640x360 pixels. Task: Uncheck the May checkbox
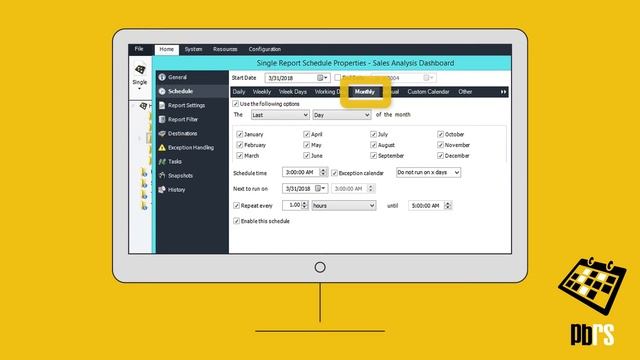307,145
